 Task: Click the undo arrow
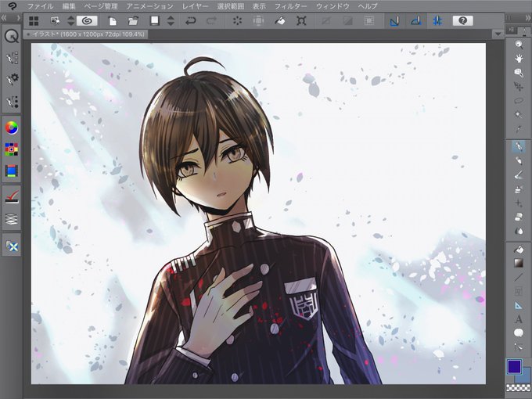click(x=191, y=21)
